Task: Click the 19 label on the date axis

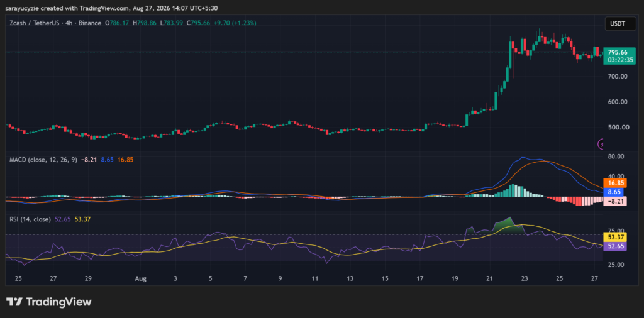Action: tap(455, 278)
